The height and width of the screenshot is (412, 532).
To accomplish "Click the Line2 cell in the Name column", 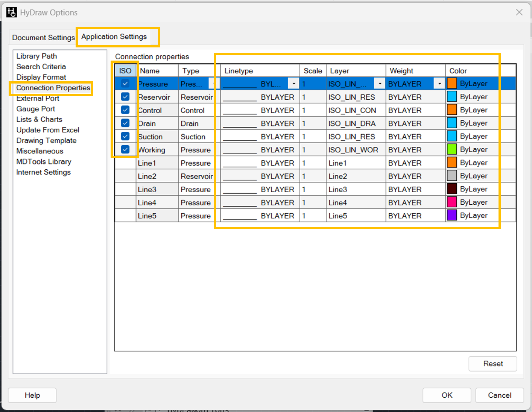I will click(157, 176).
